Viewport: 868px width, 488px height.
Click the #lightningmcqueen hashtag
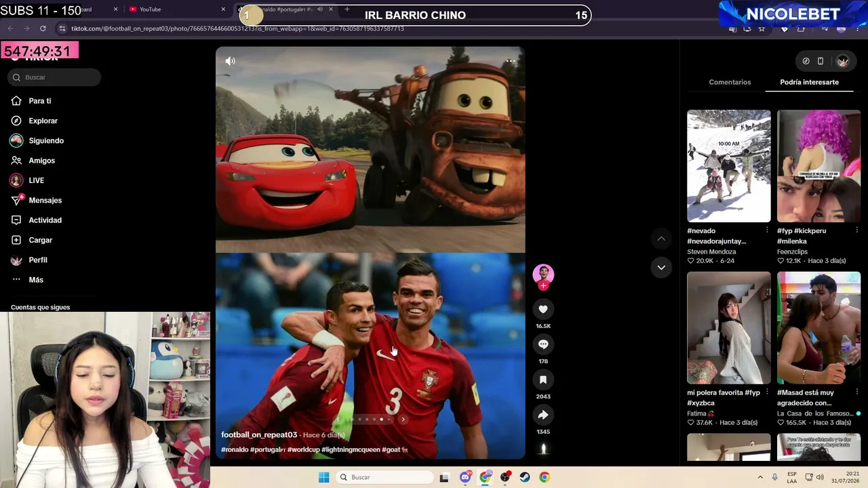coord(351,449)
